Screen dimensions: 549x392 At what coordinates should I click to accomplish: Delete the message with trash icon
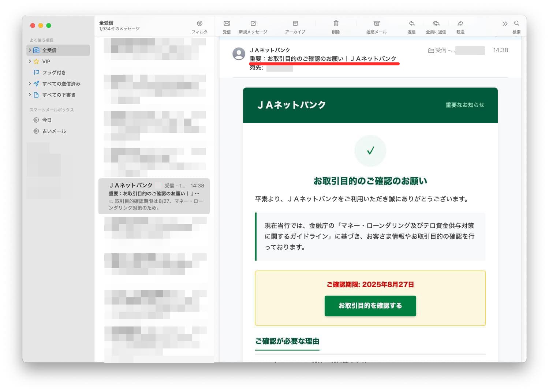point(336,24)
